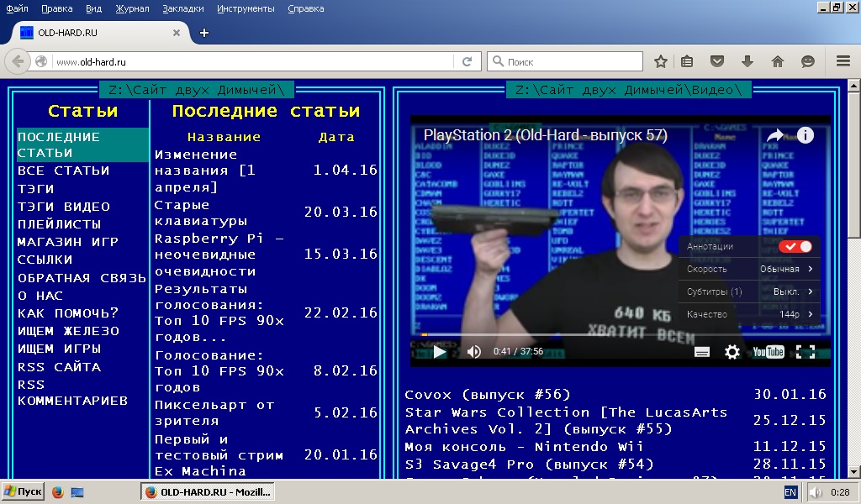
Task: Seek in the video progress bar
Action: [620, 334]
